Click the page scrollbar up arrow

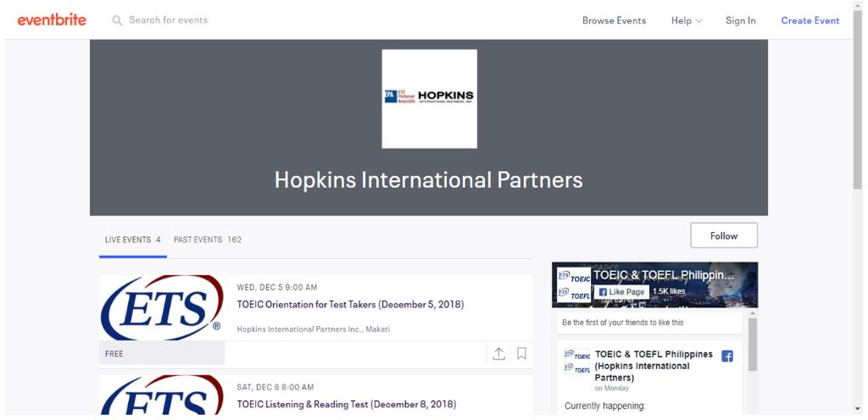pos(858,4)
